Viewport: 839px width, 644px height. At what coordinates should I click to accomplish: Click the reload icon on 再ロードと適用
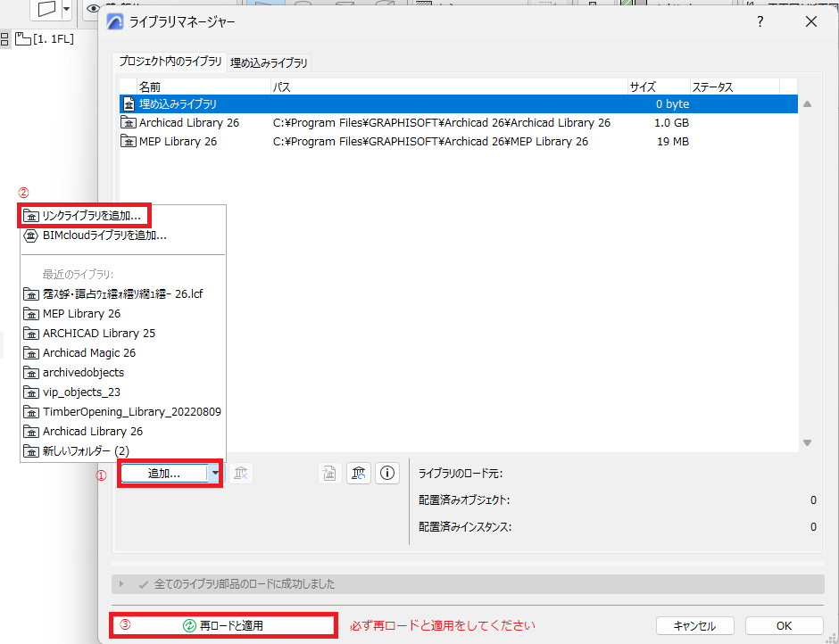click(189, 625)
